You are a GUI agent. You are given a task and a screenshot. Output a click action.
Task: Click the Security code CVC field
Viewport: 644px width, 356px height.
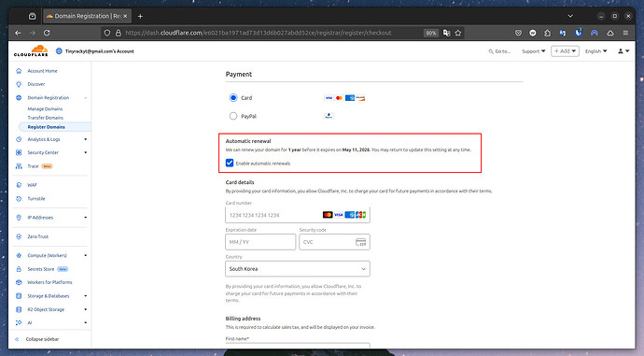pyautogui.click(x=334, y=242)
